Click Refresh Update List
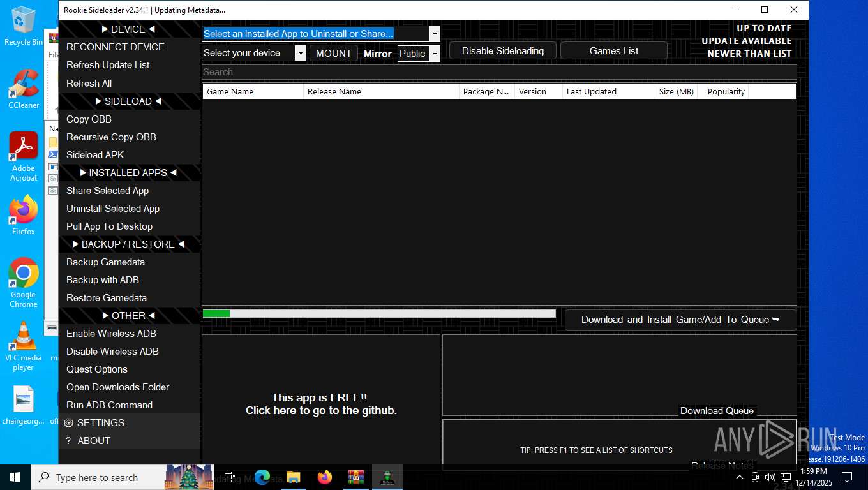The image size is (868, 490). (129, 65)
